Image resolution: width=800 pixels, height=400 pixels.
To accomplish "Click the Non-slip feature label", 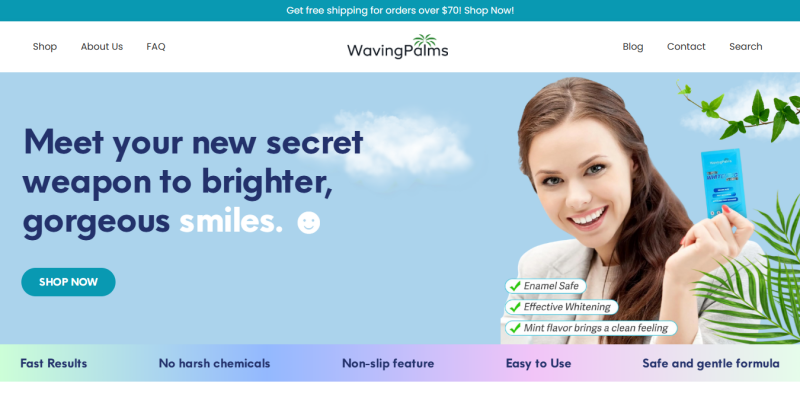I will click(388, 363).
